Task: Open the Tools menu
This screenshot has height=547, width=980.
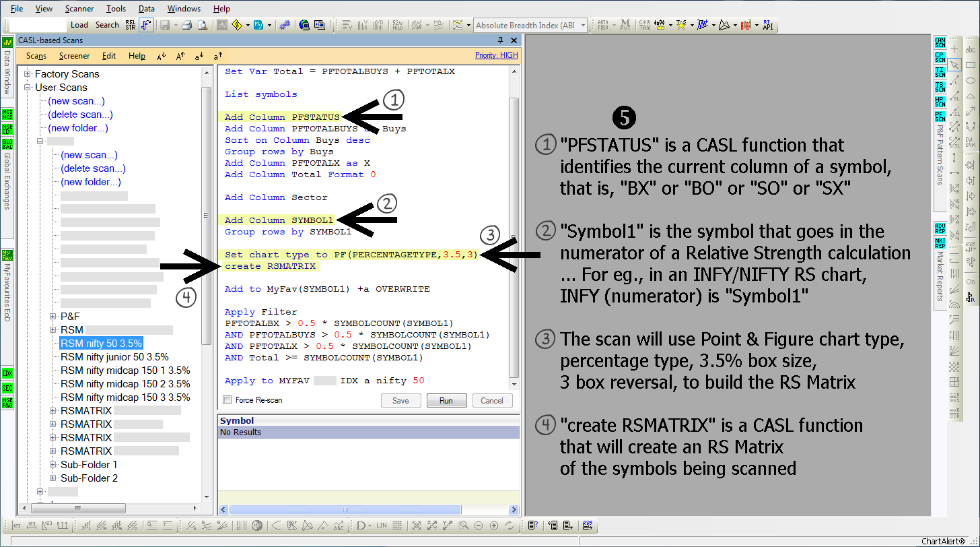Action: click(x=116, y=9)
